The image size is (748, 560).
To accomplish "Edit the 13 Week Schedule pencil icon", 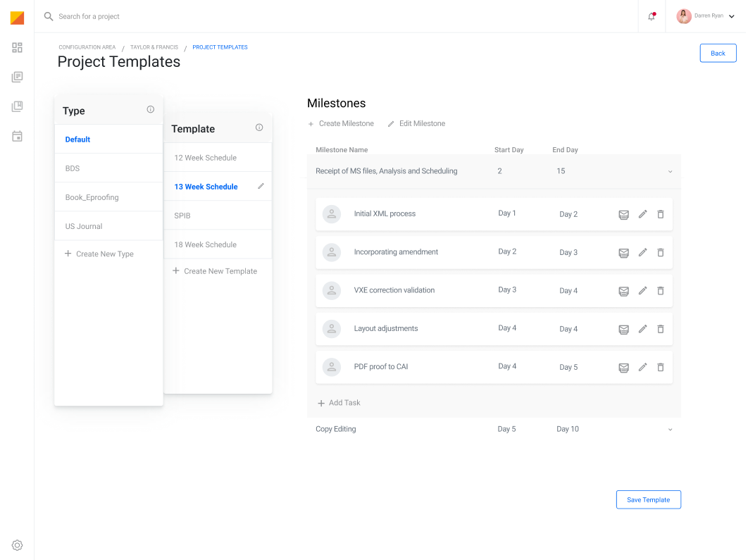I will point(261,186).
